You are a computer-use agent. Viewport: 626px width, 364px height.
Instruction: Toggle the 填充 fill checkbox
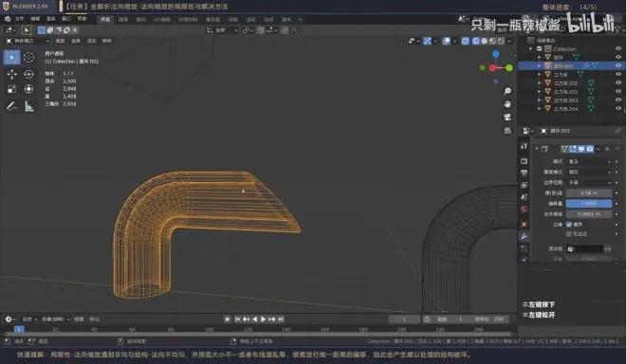pos(569,225)
